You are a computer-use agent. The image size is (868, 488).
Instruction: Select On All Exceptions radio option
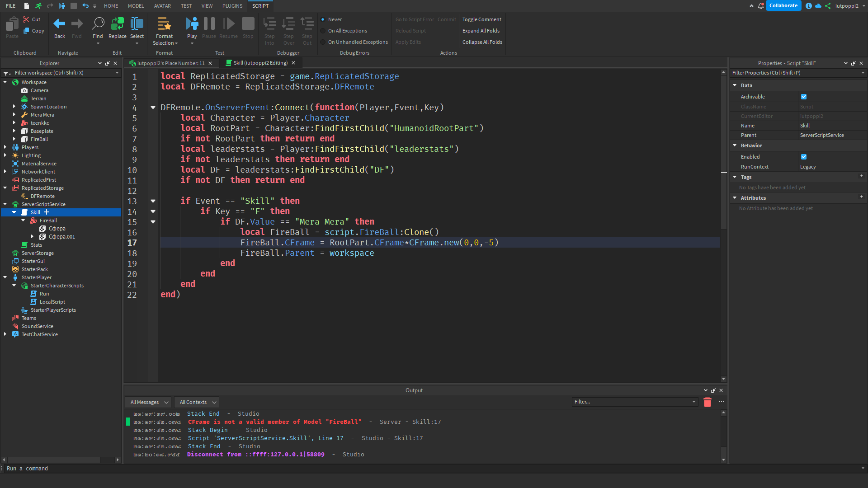click(323, 31)
